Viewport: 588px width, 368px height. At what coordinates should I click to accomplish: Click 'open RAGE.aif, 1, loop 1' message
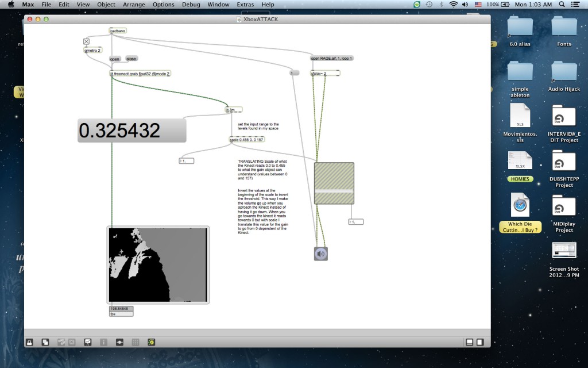tap(332, 58)
